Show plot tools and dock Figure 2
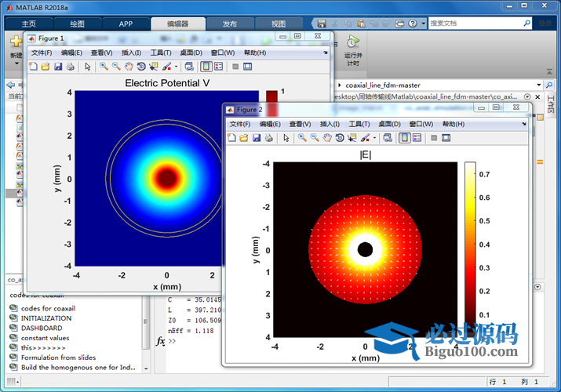 pos(446,138)
